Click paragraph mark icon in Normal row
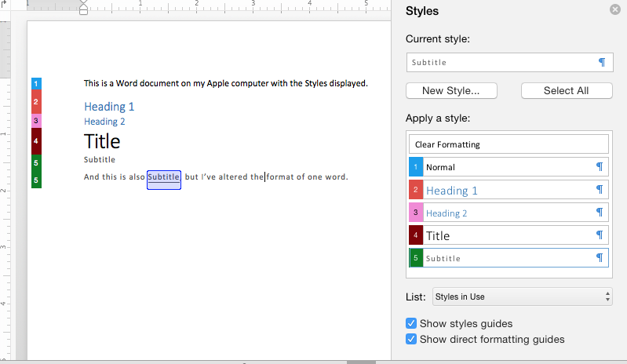The image size is (627, 364). (600, 166)
